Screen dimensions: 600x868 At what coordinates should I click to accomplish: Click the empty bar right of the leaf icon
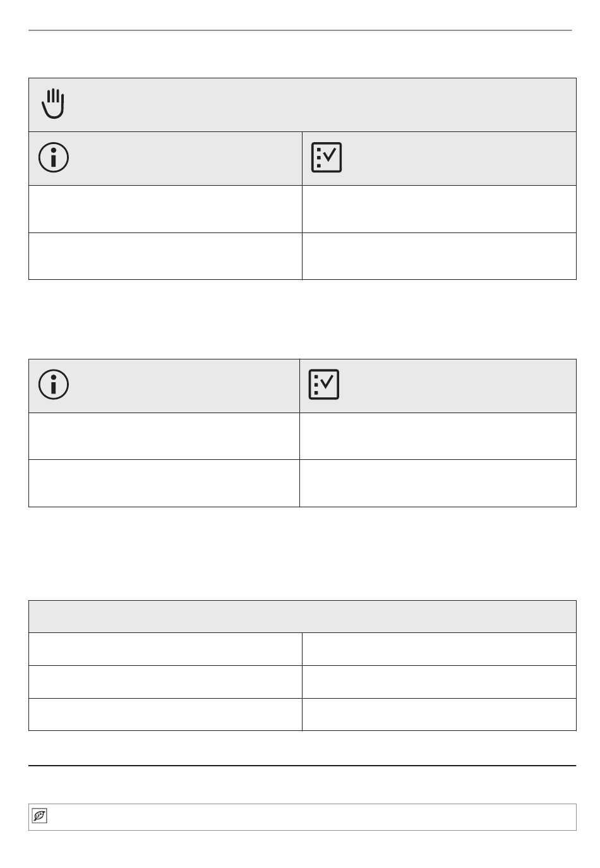[313, 817]
